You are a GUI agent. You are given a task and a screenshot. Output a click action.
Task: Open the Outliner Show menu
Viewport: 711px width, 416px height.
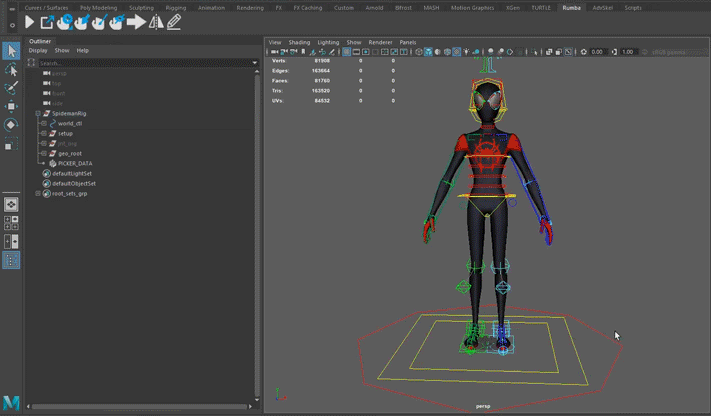tap(62, 50)
